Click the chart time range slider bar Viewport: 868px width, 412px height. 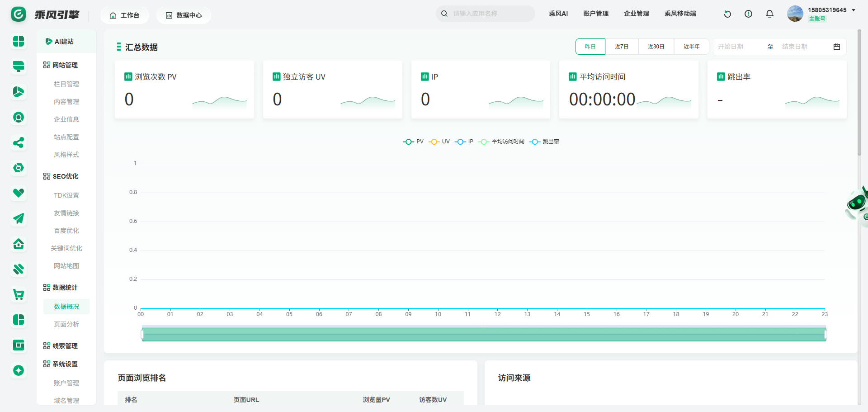[483, 335]
